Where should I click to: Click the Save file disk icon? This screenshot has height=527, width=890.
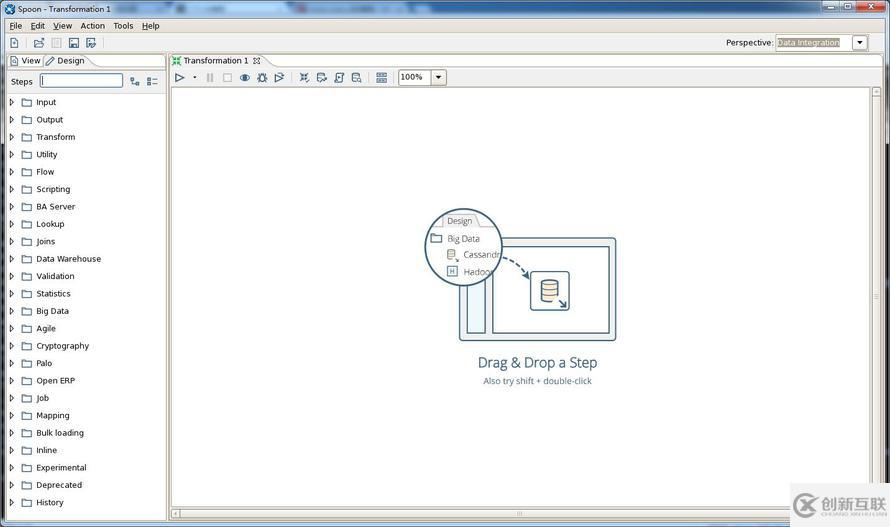point(74,43)
